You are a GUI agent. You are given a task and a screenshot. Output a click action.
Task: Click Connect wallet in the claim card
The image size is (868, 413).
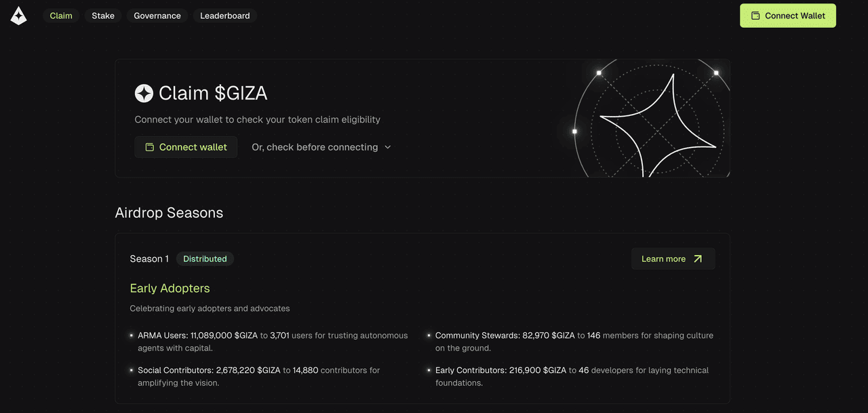pyautogui.click(x=186, y=147)
